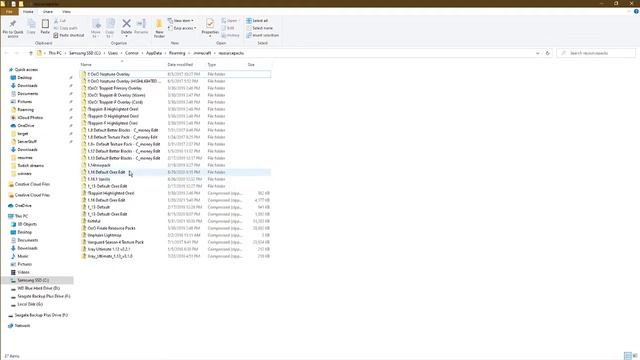
Task: Click the Rename icon
Action: click(141, 23)
